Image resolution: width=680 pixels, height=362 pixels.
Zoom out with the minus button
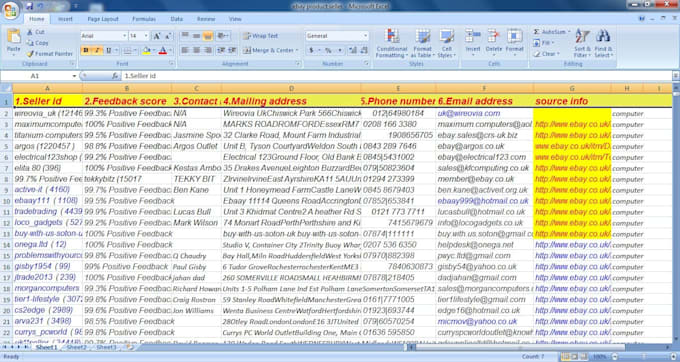615,356
